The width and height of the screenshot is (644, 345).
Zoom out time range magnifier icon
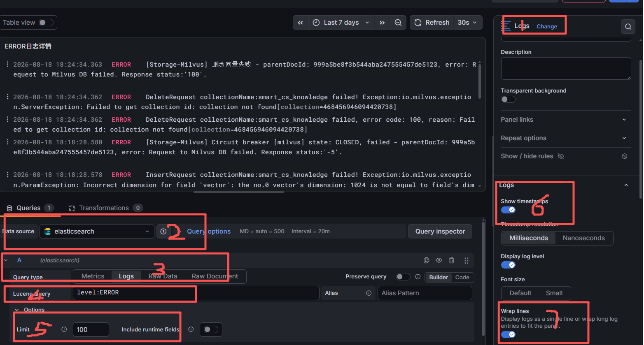click(398, 23)
